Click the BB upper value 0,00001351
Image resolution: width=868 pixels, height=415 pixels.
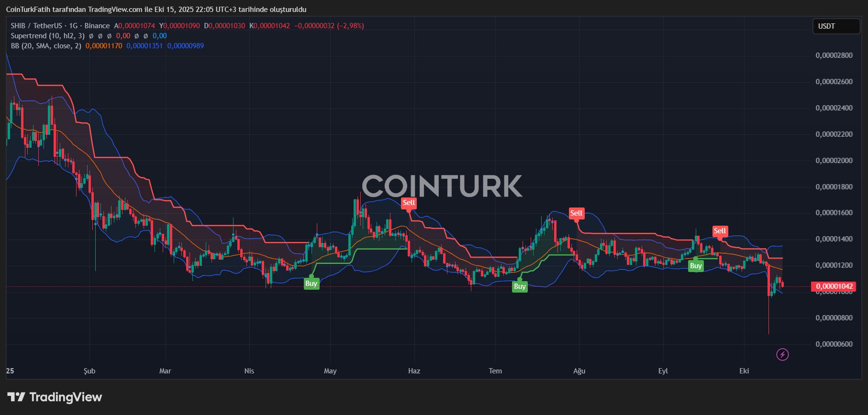pos(145,46)
